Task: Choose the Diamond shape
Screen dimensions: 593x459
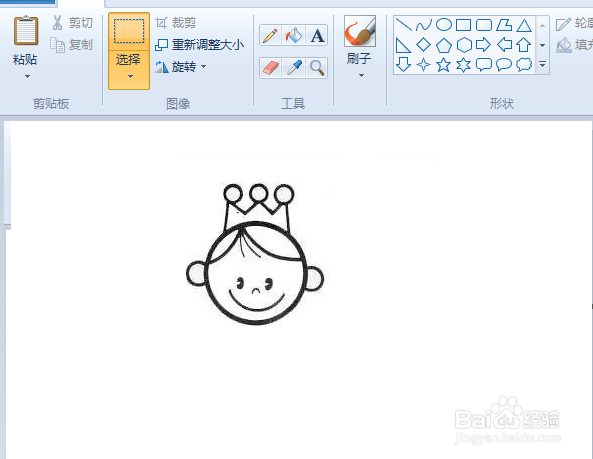Action: pyautogui.click(x=424, y=45)
